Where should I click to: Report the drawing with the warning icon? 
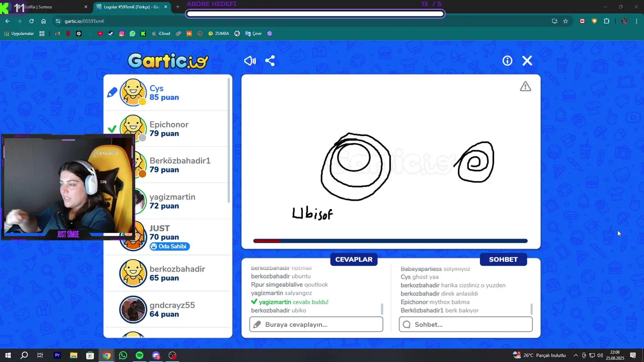(525, 86)
